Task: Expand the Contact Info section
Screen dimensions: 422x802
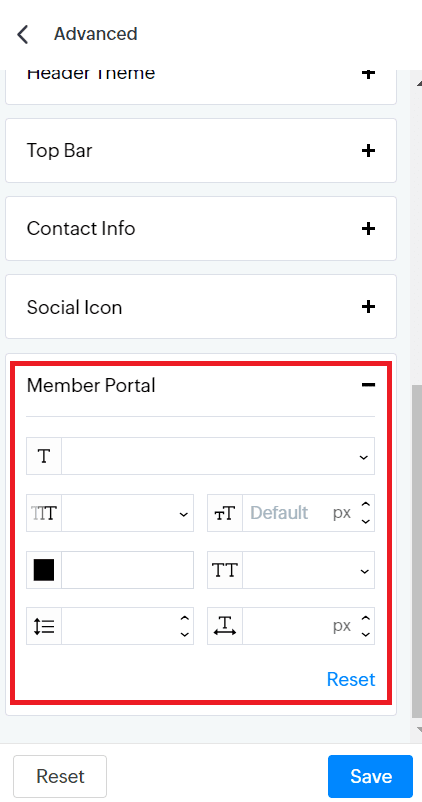Action: pyautogui.click(x=368, y=228)
